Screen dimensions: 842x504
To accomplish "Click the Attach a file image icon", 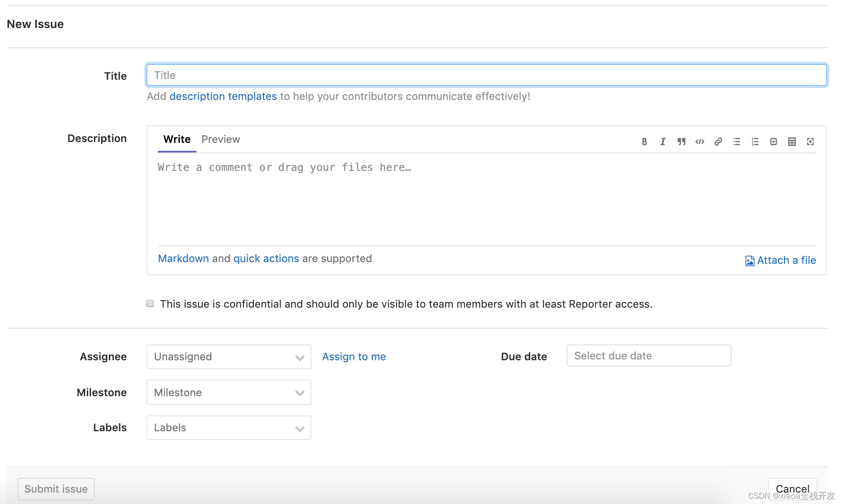I will (750, 261).
